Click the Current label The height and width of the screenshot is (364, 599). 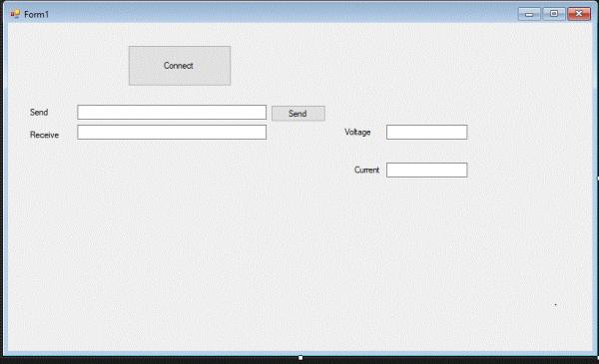(366, 170)
